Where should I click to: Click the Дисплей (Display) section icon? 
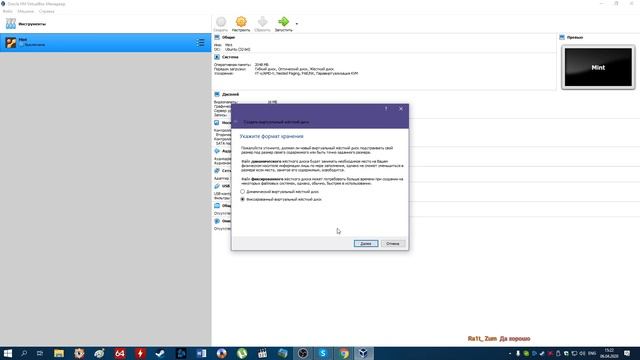pos(217,94)
